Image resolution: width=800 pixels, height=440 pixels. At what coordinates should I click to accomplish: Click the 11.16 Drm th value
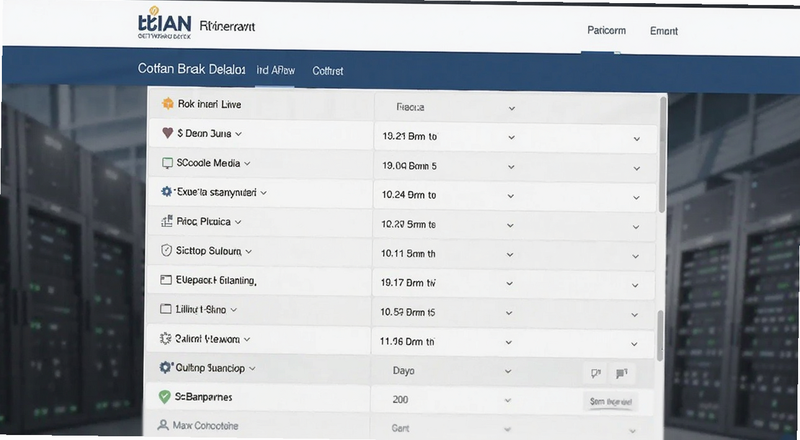pyautogui.click(x=407, y=341)
